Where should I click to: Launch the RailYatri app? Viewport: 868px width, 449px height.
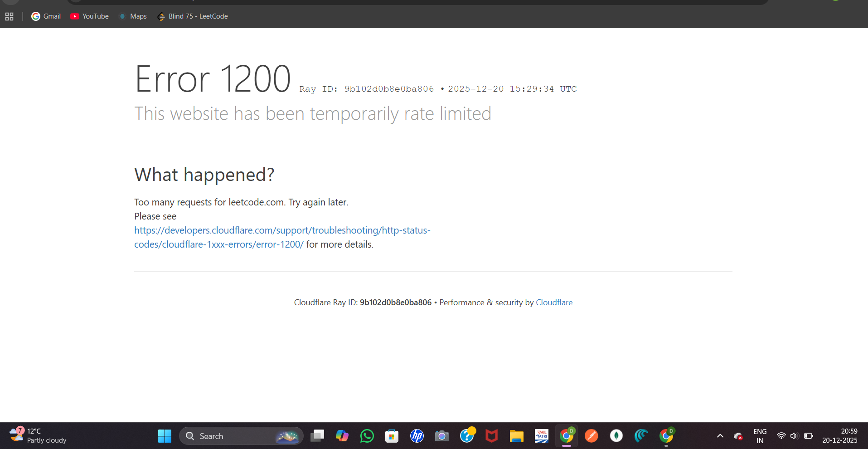pos(541,436)
